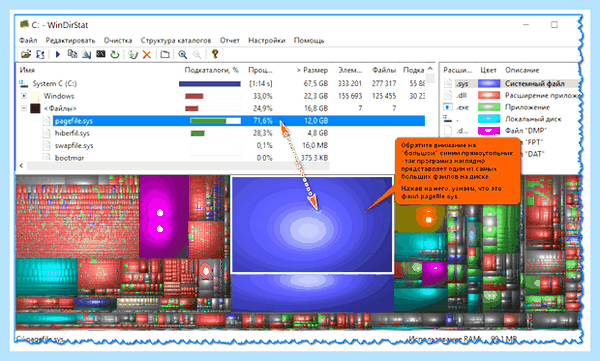
Task: Click the WinDirStat title bar app icon
Action: click(24, 25)
